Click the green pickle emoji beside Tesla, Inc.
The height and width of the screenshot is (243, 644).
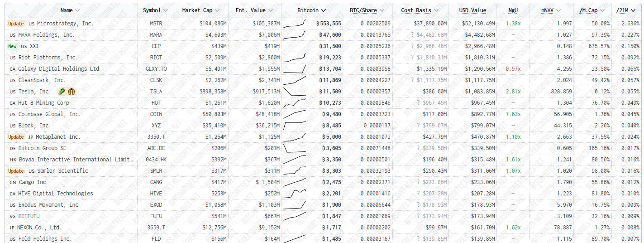tap(62, 92)
